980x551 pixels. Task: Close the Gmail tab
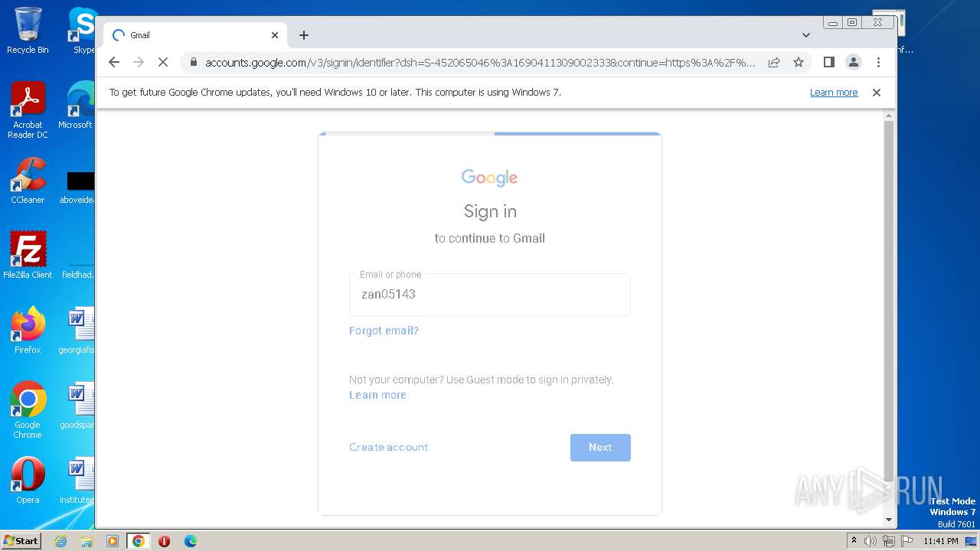[x=275, y=35]
